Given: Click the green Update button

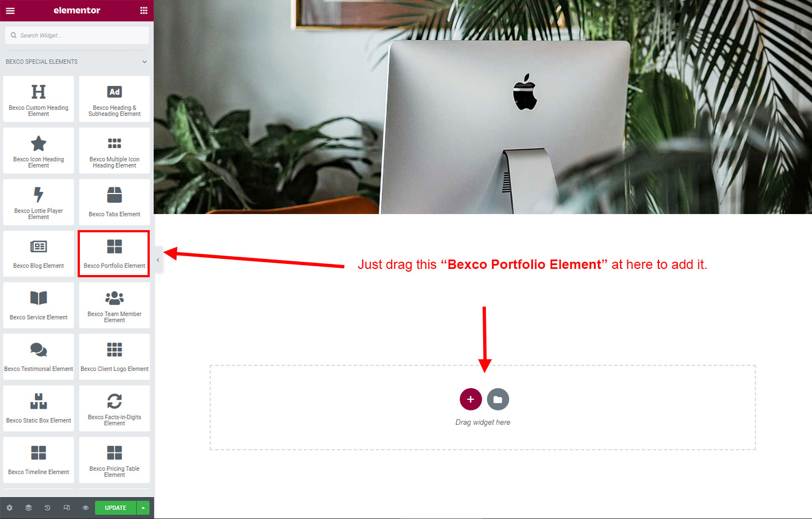Looking at the screenshot, I should click(x=115, y=508).
